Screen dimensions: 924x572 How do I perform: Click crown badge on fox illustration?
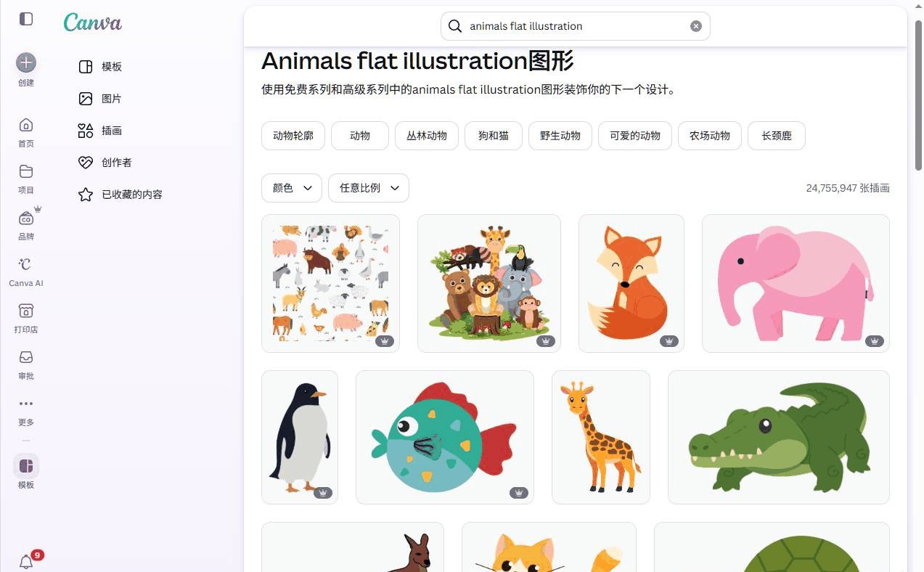(x=669, y=341)
